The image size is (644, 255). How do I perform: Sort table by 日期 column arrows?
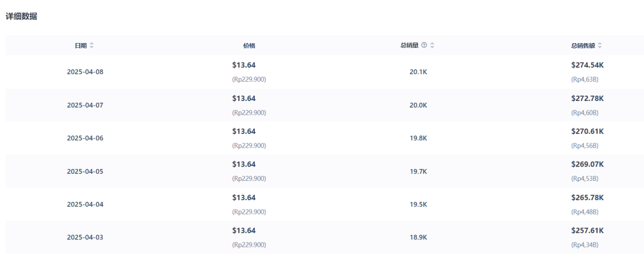tap(92, 45)
